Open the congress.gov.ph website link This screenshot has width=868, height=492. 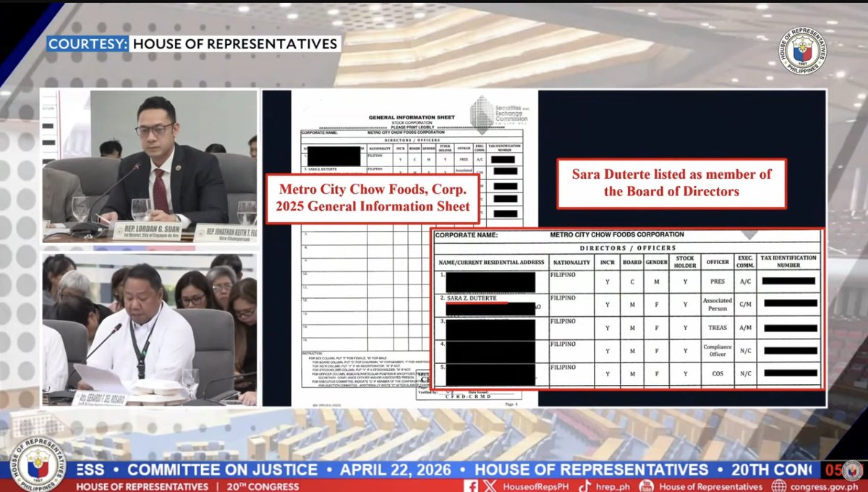823,486
